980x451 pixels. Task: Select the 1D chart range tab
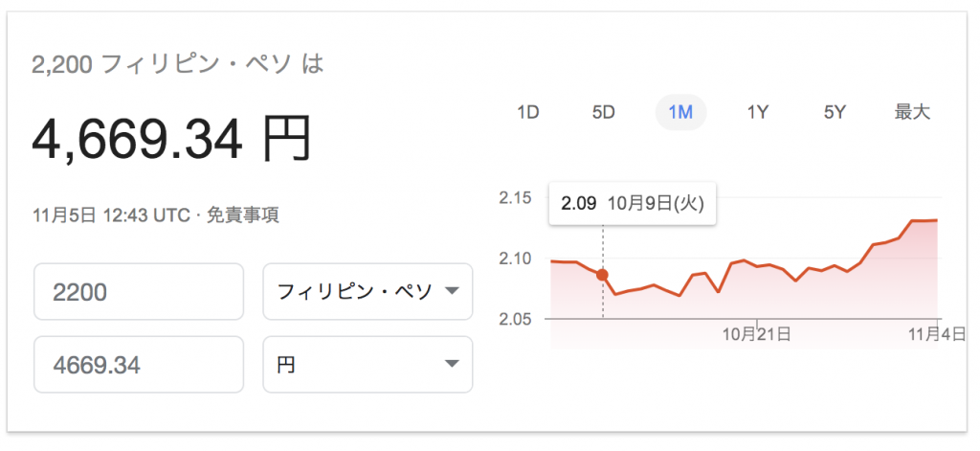(528, 113)
